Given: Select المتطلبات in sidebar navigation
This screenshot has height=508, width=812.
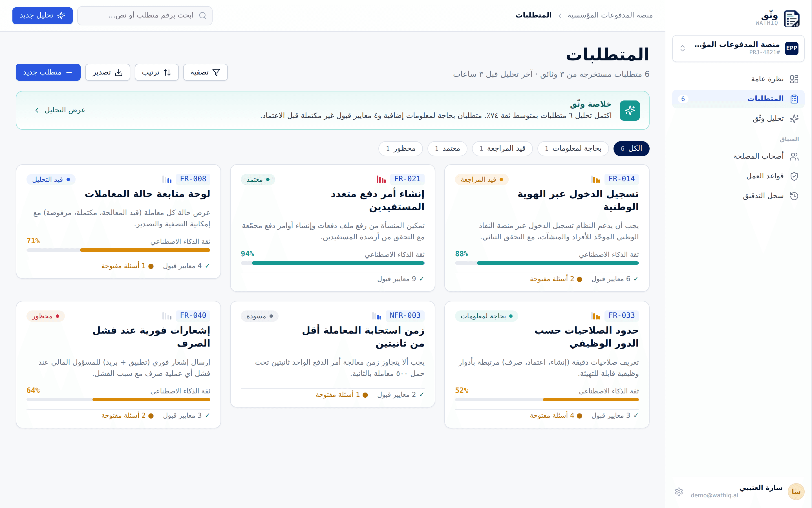Looking at the screenshot, I should (738, 99).
